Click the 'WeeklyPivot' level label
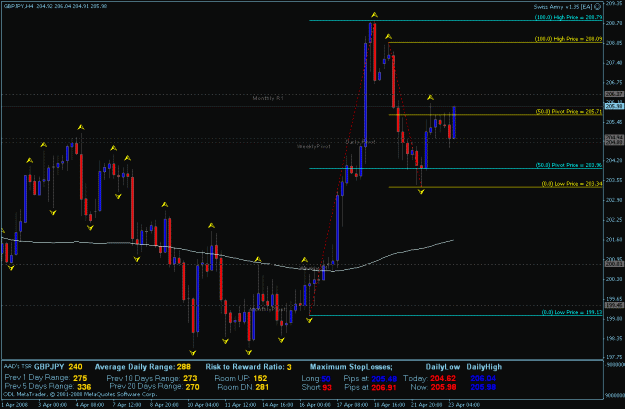 314,146
